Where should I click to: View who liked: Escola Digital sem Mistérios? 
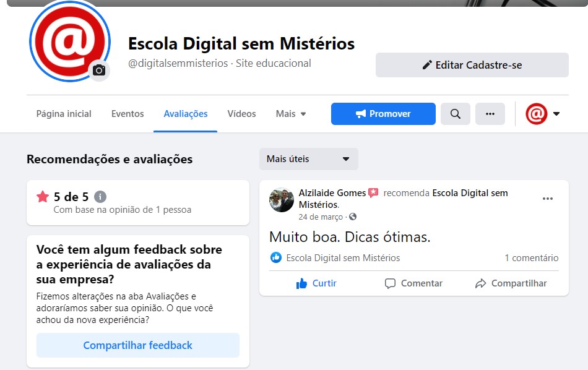pos(343,258)
